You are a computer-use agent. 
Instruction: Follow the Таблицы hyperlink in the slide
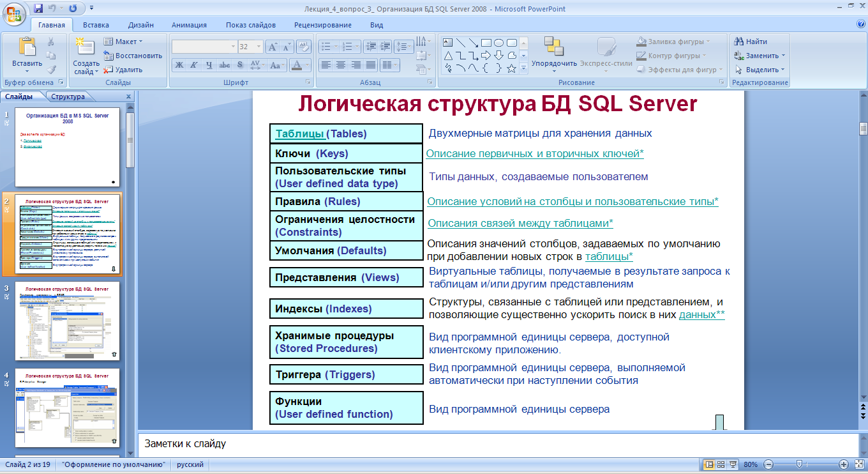[x=299, y=134]
